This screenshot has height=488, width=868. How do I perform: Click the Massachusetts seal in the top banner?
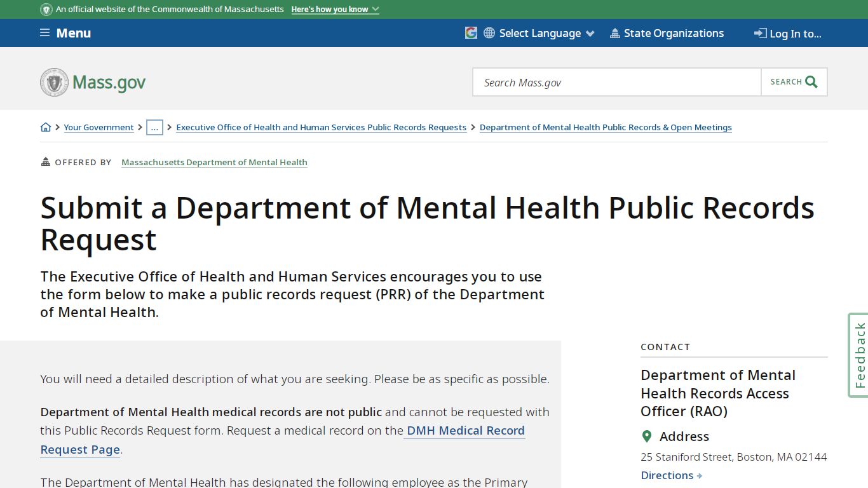pyautogui.click(x=46, y=10)
